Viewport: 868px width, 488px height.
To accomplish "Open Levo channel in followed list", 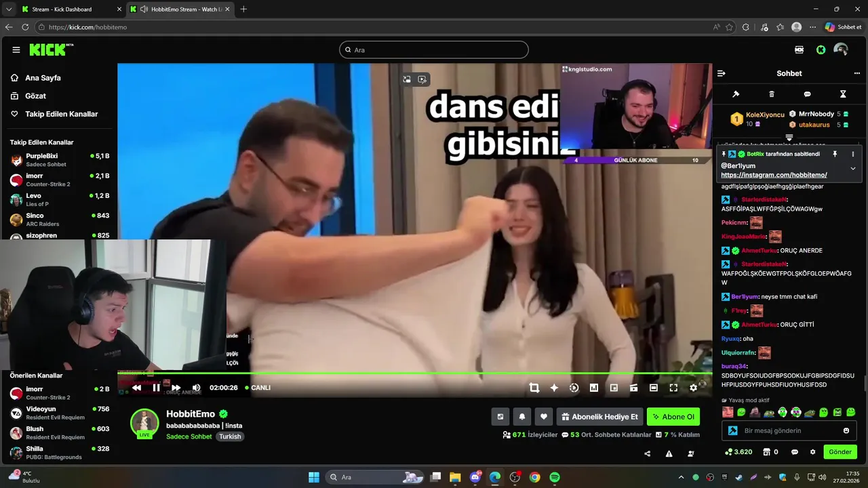I will coord(60,199).
